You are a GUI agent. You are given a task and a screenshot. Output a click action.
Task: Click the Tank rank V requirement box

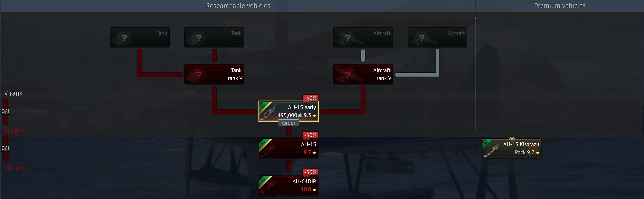click(x=214, y=74)
